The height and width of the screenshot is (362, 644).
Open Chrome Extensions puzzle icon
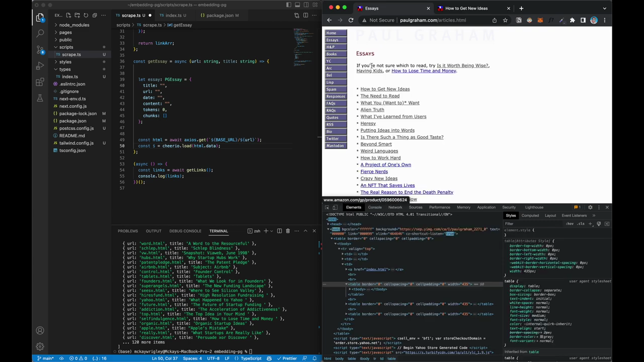(x=572, y=20)
